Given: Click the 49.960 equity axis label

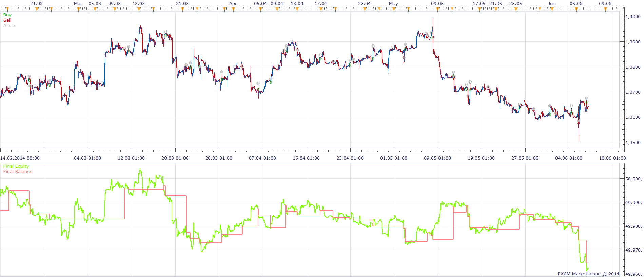Looking at the screenshot, I should (635, 274).
